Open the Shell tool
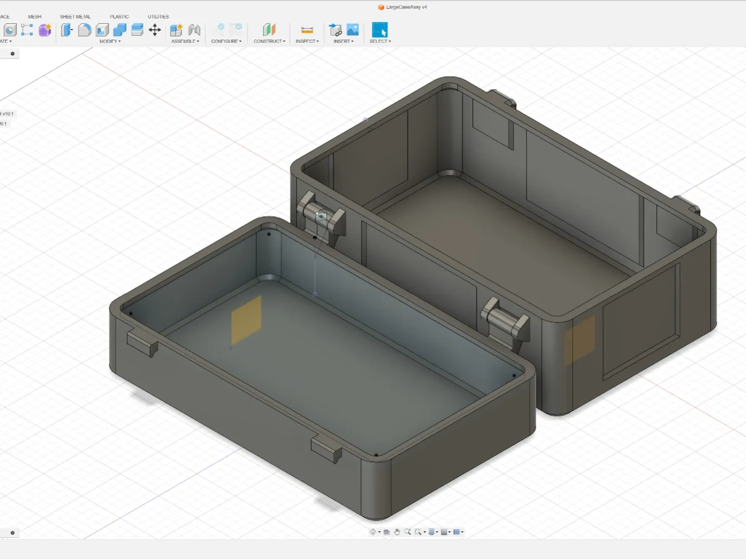This screenshot has width=746, height=560. coord(102,30)
